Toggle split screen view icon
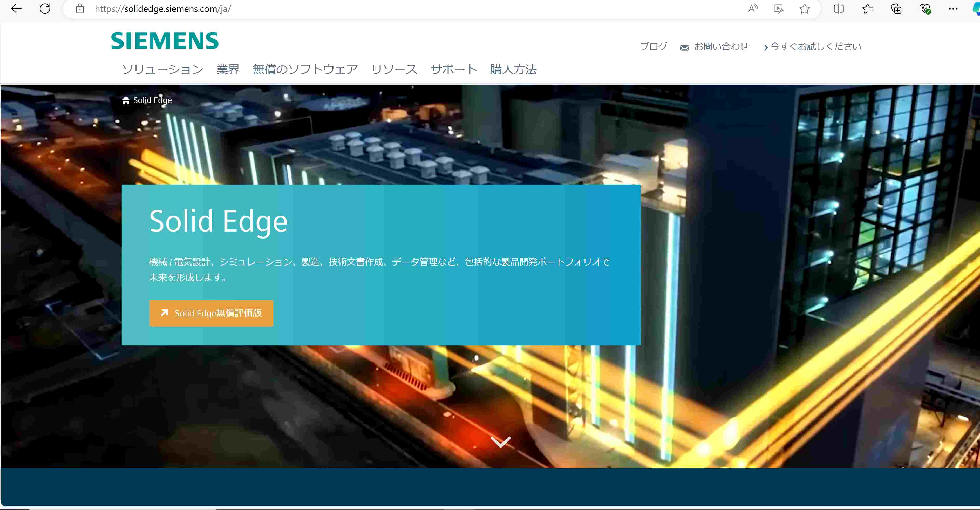The height and width of the screenshot is (510, 980). pos(839,9)
